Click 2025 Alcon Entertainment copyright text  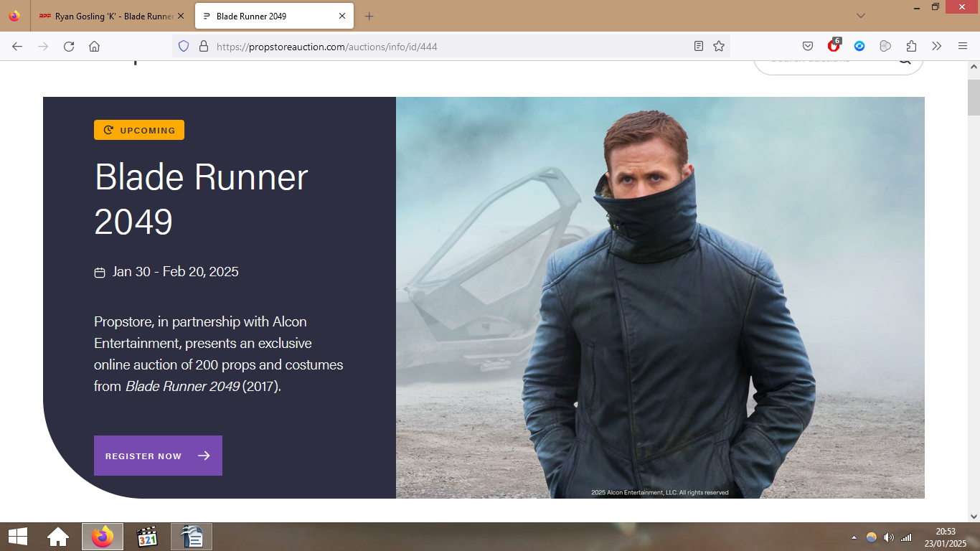tap(660, 492)
